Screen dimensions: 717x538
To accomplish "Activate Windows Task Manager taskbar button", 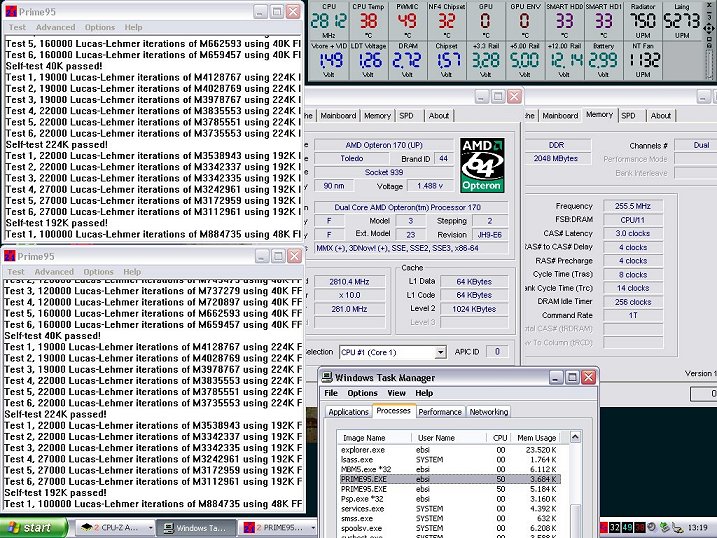I will 196,528.
